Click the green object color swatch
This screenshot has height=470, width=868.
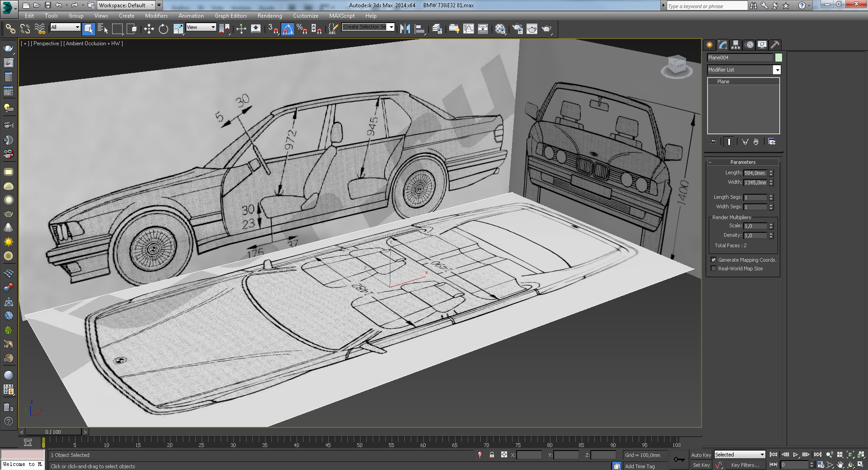(x=778, y=58)
